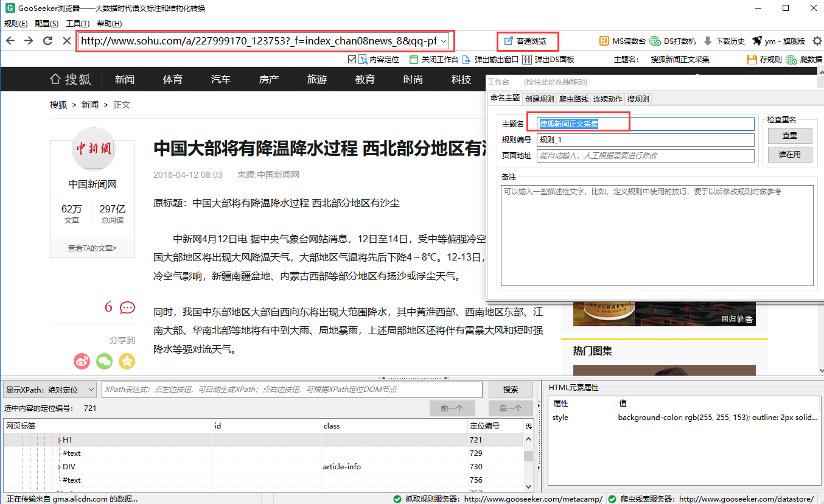Image resolution: width=824 pixels, height=504 pixels.
Task: Open the 显示XPath: 绝对定位 combo box
Action: [x=50, y=390]
